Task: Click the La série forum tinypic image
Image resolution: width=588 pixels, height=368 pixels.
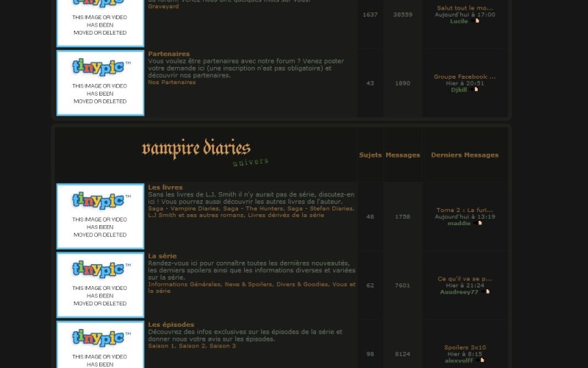Action: pos(100,285)
